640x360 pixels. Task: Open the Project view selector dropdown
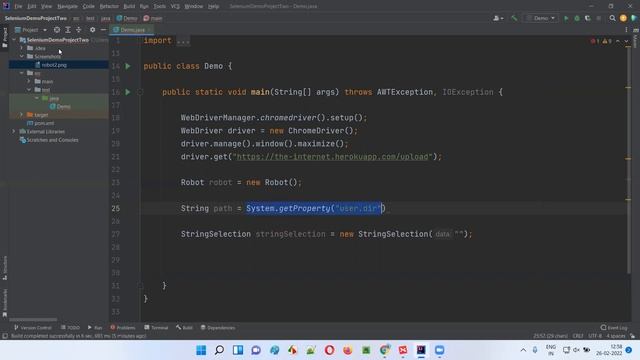tap(31, 30)
